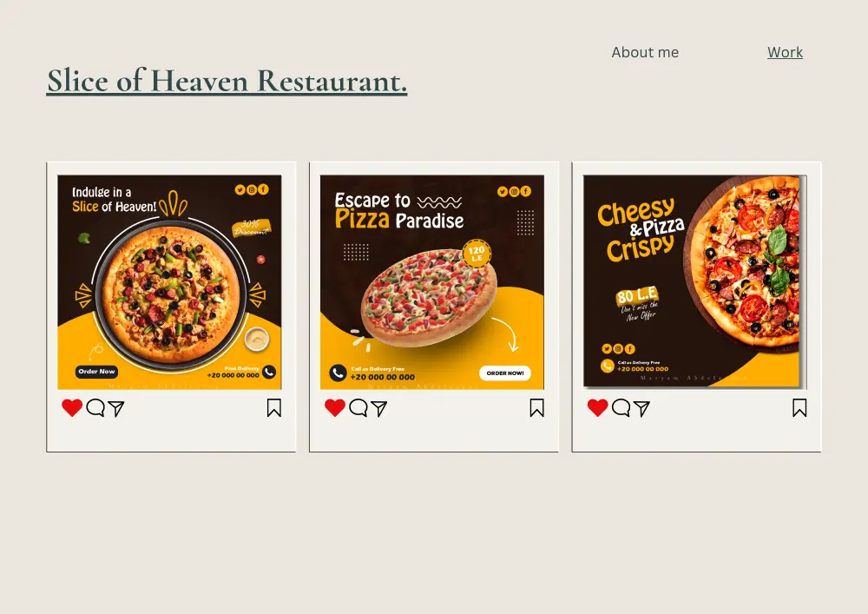Click the bookmark under Cheesy Crispy post
Viewport: 868px width, 614px height.
pos(799,408)
